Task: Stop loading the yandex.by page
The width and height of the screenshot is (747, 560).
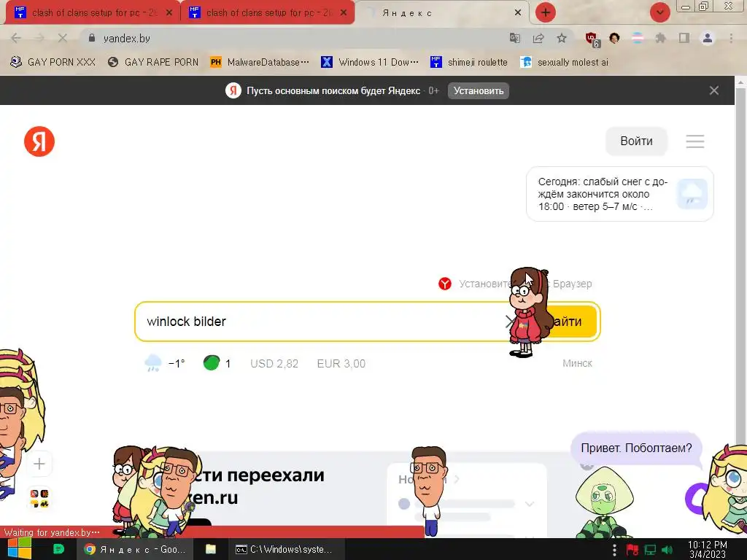Action: tap(63, 38)
